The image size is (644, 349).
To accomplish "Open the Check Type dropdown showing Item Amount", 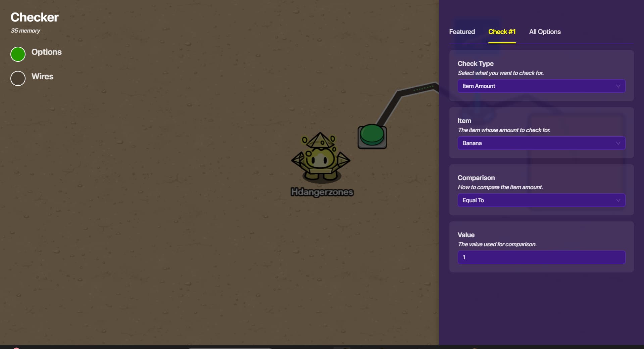I will coord(541,86).
